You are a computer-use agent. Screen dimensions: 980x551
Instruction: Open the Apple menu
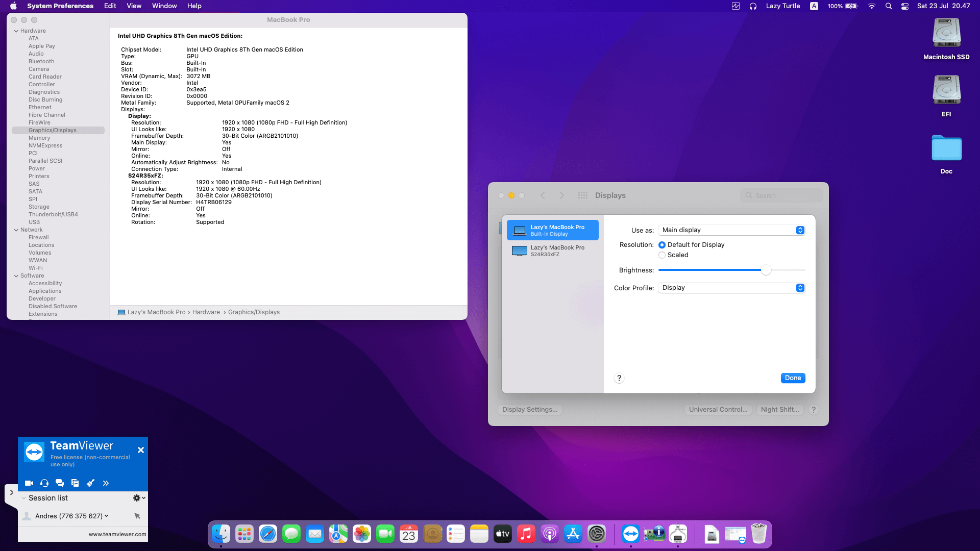(13, 6)
